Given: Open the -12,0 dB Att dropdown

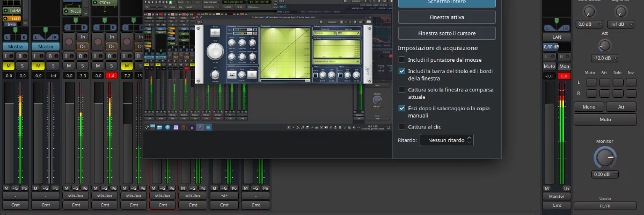Looking at the screenshot, I should 605,58.
